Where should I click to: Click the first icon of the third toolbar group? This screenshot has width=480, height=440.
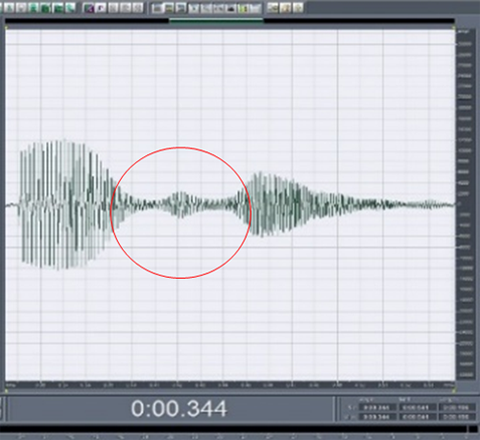[x=157, y=8]
